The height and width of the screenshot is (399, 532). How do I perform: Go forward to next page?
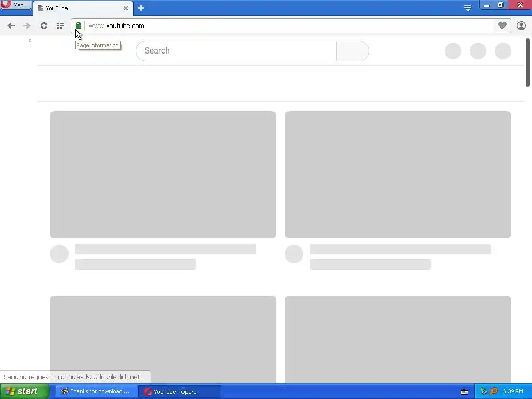tap(27, 26)
